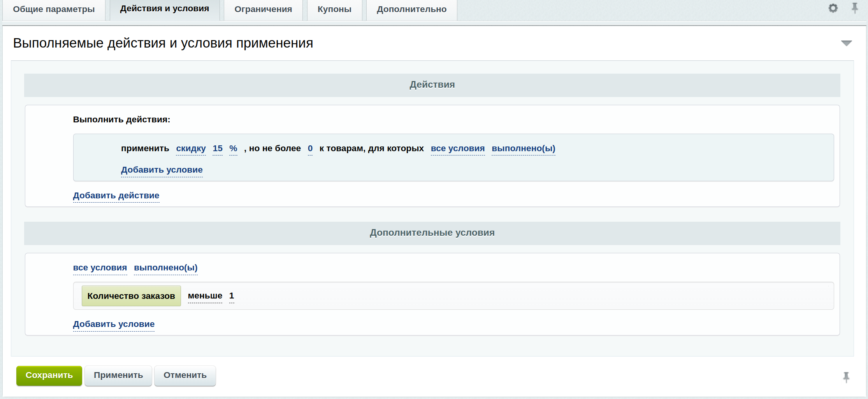Switch to the Общие параметры tab
The image size is (868, 399).
pos(54,9)
